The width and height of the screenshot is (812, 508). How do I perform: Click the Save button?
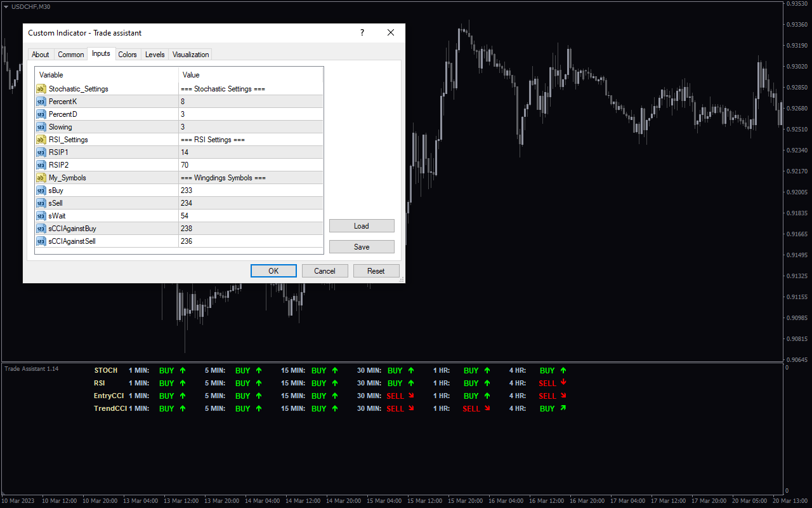362,247
